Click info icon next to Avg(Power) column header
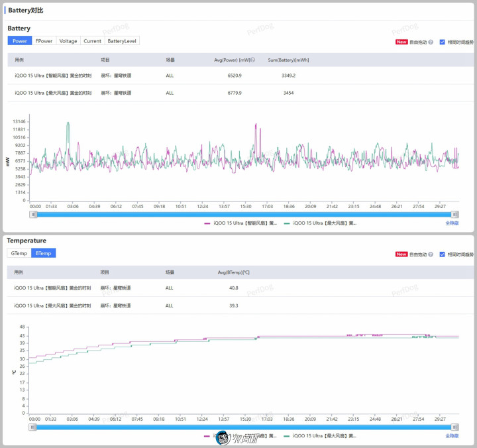The image size is (477, 448). coord(252,60)
